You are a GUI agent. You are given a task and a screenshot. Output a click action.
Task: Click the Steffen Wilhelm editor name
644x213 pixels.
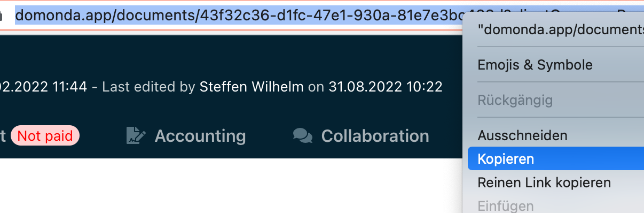tap(252, 86)
